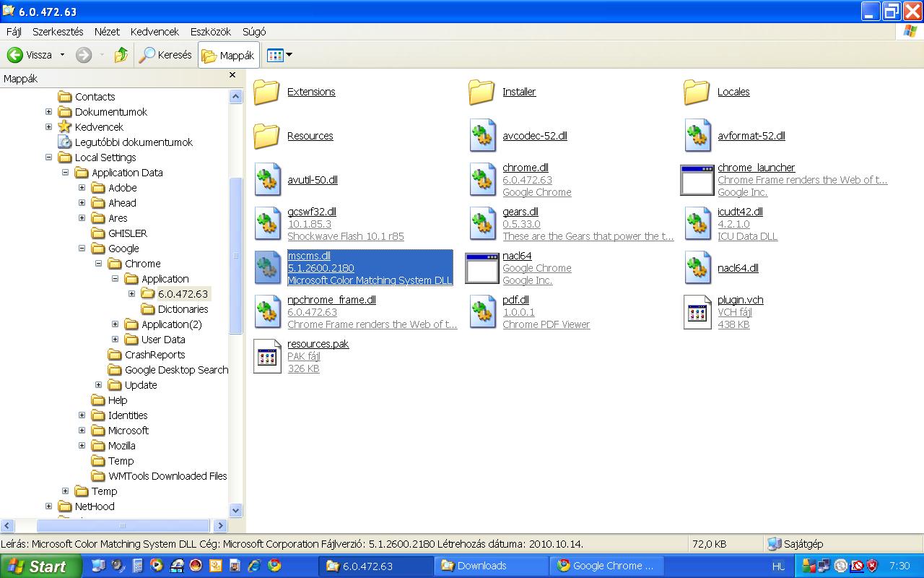Screen dimensions: 924x578
Task: Select the chrome.dll file icon
Action: coord(482,180)
